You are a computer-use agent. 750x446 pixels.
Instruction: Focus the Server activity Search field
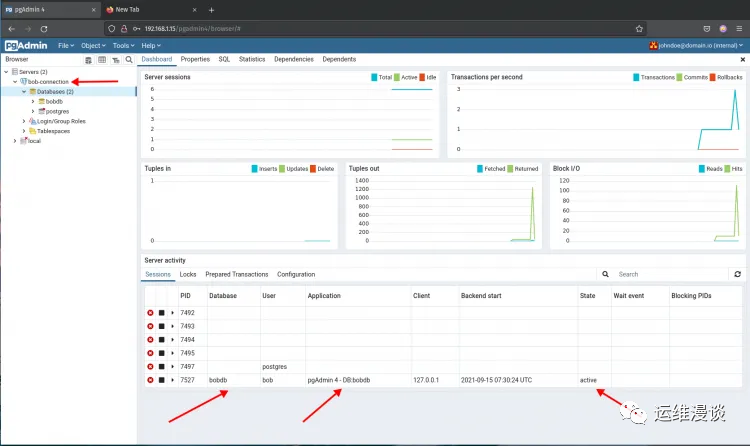[x=670, y=274]
